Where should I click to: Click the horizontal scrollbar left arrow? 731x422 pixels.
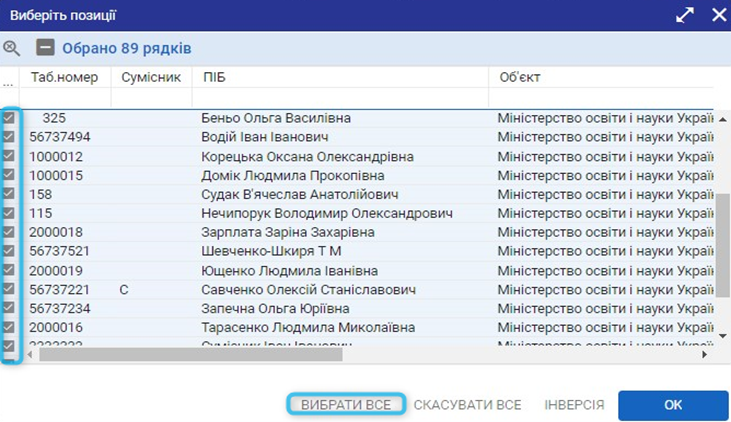click(32, 354)
